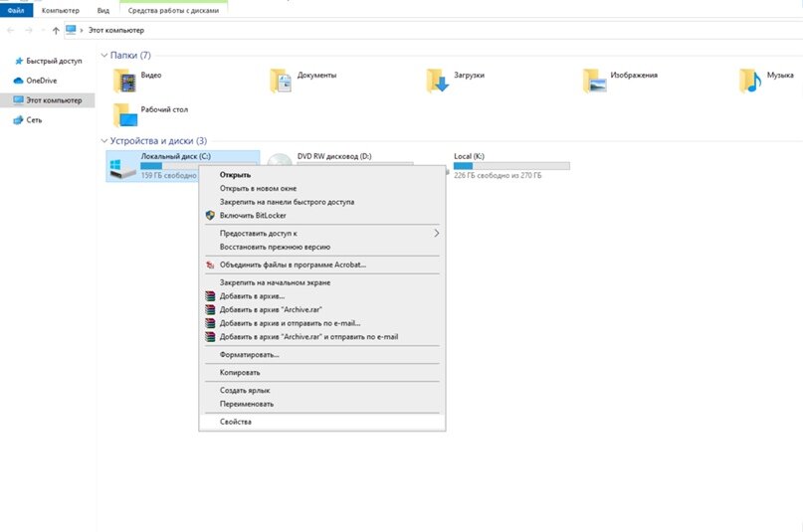Click WinRAR icon beside Добавить в архив "Archive.rar"
The width and height of the screenshot is (803, 532).
210,309
